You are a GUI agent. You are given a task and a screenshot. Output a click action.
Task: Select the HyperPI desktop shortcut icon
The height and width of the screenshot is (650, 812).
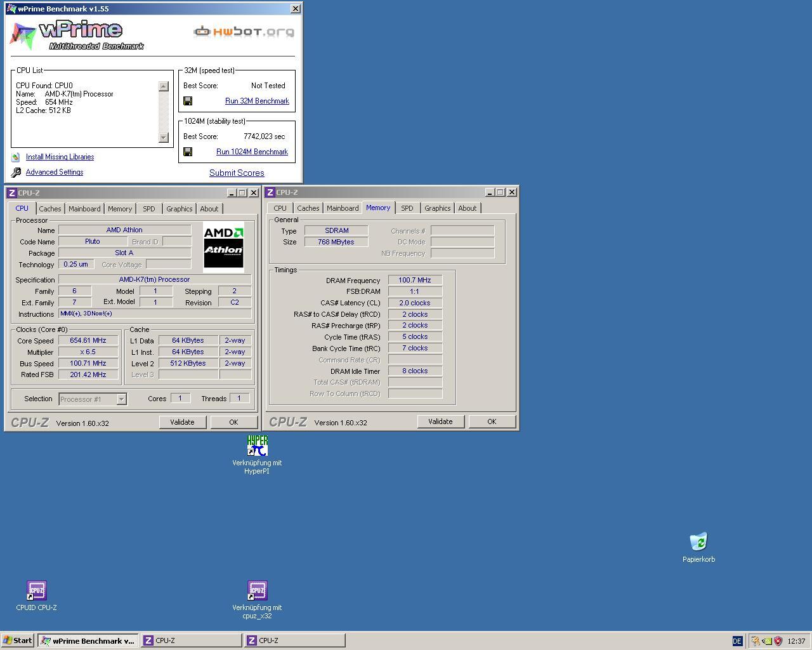pos(257,445)
